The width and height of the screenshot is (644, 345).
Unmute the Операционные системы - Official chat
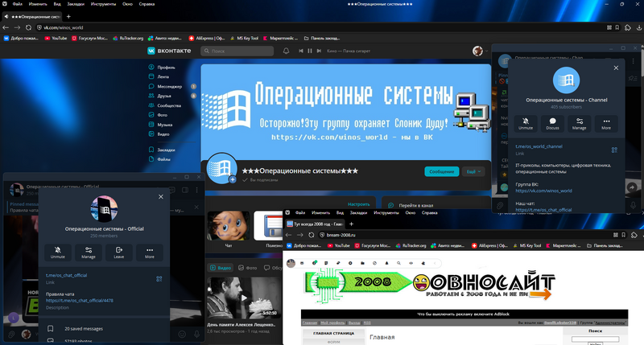coord(58,253)
